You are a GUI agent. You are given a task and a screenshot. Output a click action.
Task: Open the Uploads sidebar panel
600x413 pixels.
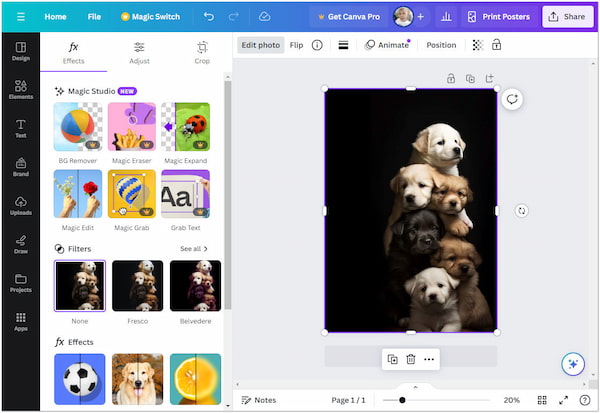[x=20, y=204]
